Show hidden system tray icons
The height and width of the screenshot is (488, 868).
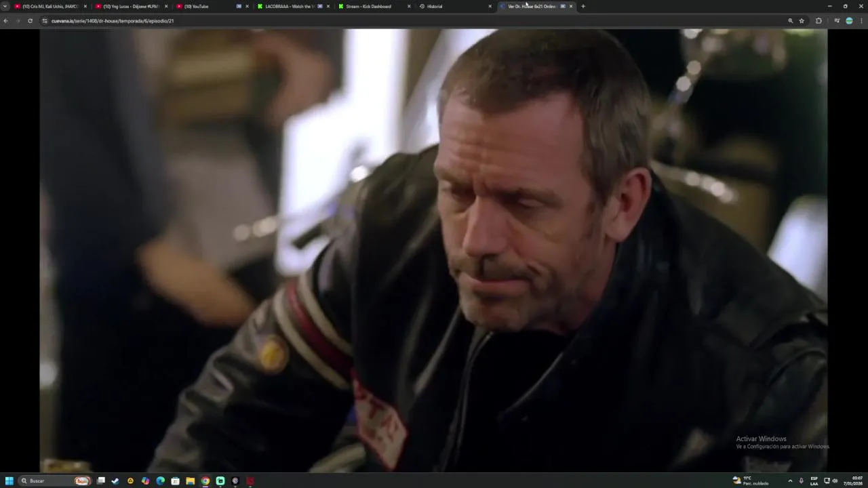(x=790, y=481)
